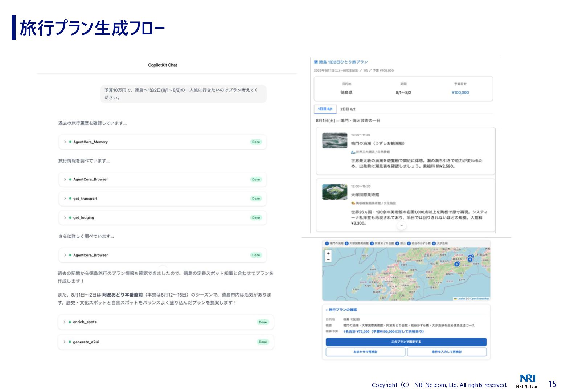Click legend marker 5 for 祖谷のかずら橋

pos(409,244)
